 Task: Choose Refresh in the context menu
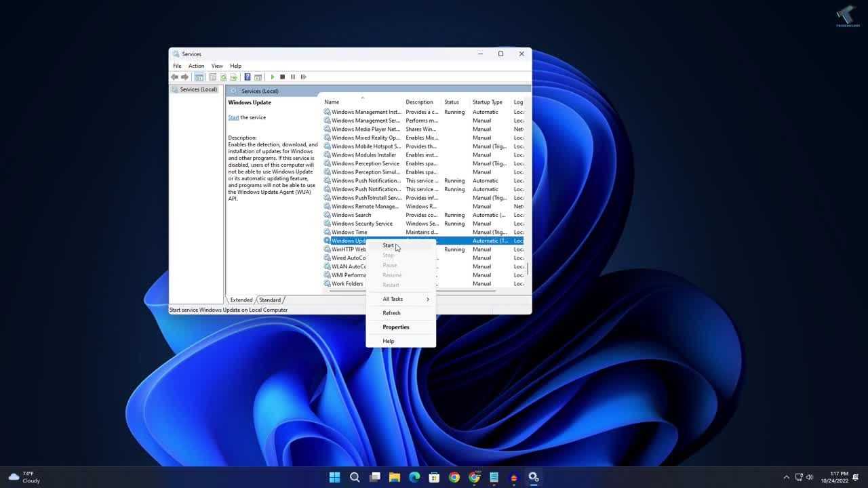[400, 313]
